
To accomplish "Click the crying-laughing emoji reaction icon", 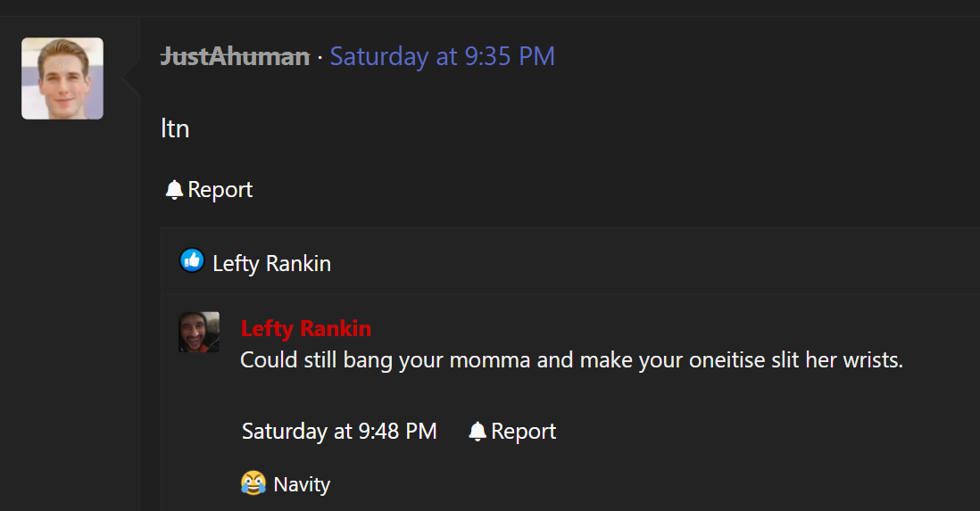I will (253, 482).
